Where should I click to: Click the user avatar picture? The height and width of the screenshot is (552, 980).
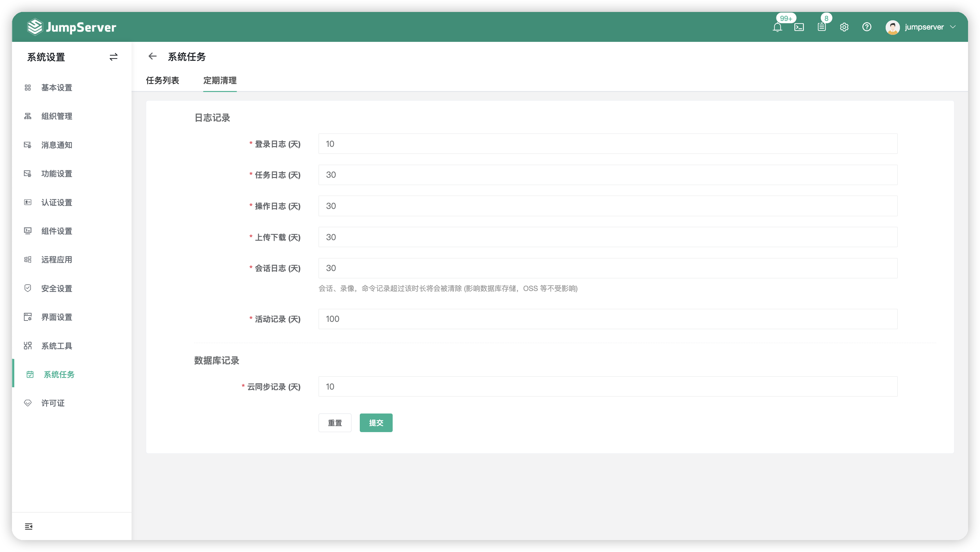893,27
